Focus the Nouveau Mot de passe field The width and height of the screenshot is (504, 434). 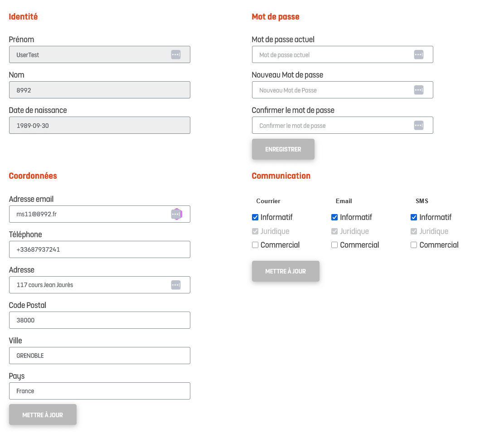click(x=343, y=90)
